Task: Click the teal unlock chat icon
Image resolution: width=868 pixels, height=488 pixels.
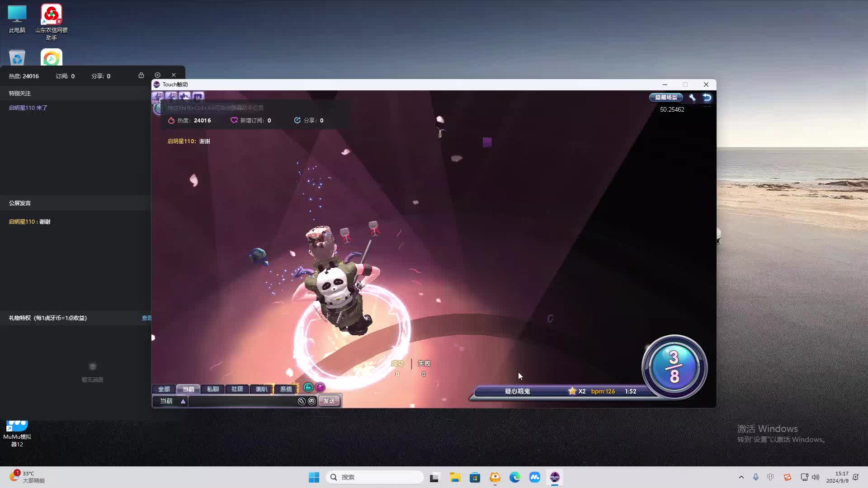Action: coord(308,387)
